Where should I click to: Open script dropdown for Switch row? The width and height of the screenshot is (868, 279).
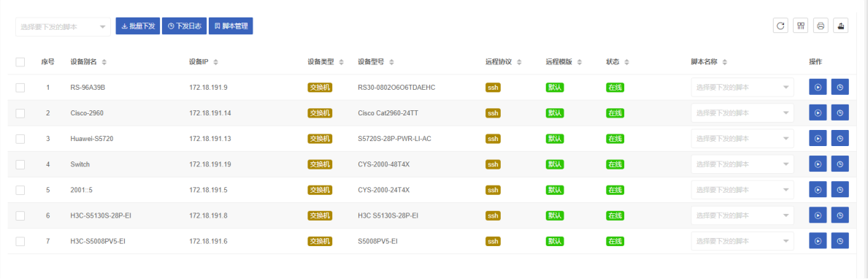point(742,164)
